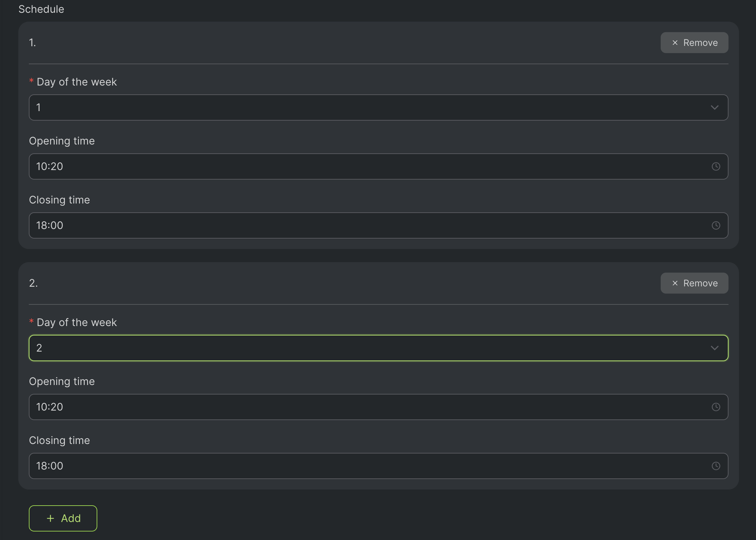Image resolution: width=756 pixels, height=540 pixels.
Task: Click the X icon on schedule 1 Remove
Action: click(675, 43)
